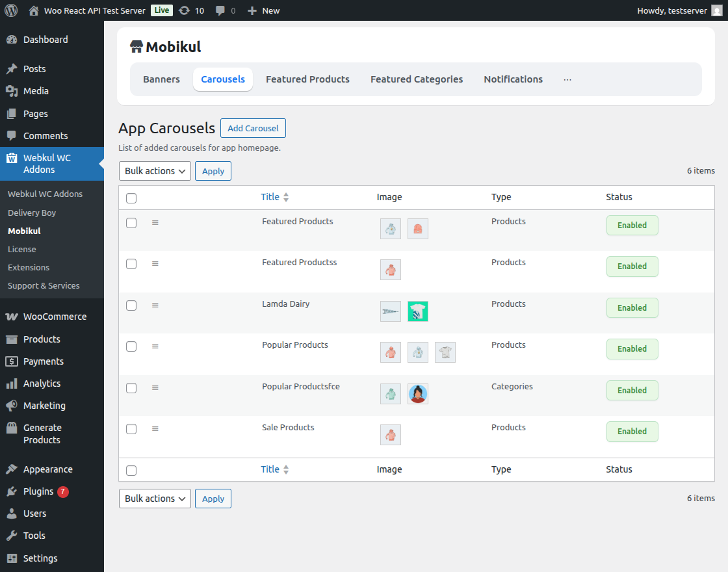
Task: Click the Add Carousel button
Action: (x=253, y=128)
